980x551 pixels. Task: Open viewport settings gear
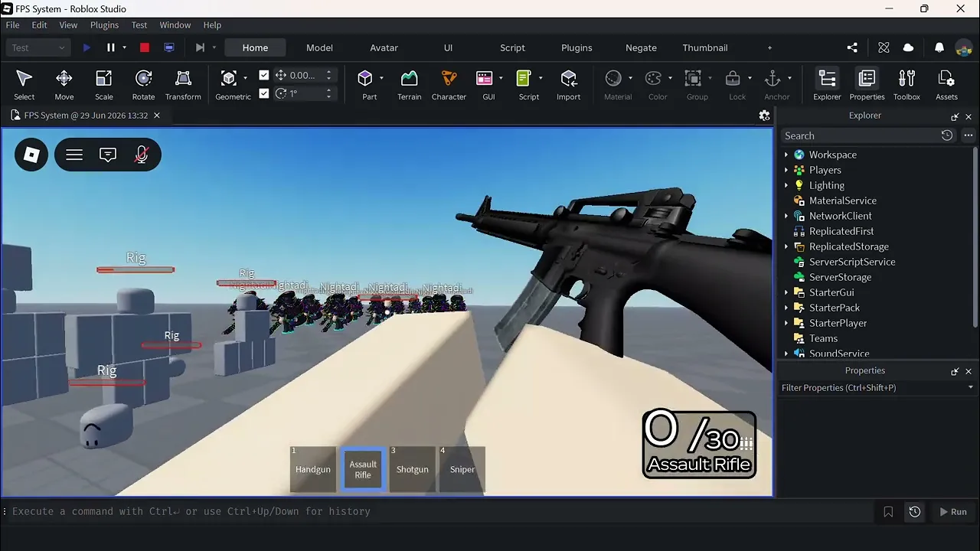[764, 116]
